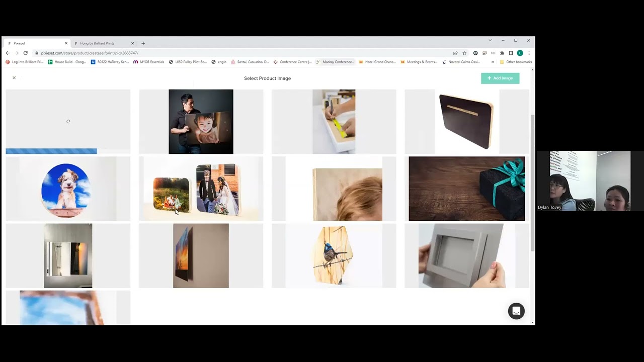644x362 pixels.
Task: Open the L050 Pulley Pilot bookmark
Action: [x=188, y=62]
